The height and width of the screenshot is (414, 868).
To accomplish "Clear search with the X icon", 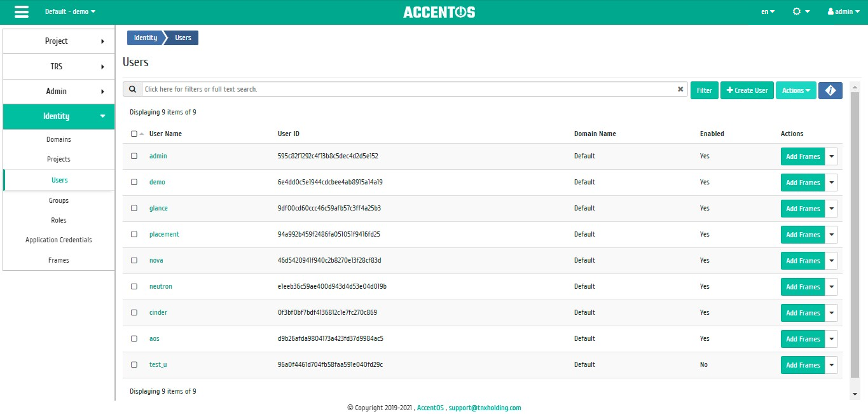I will click(x=680, y=90).
